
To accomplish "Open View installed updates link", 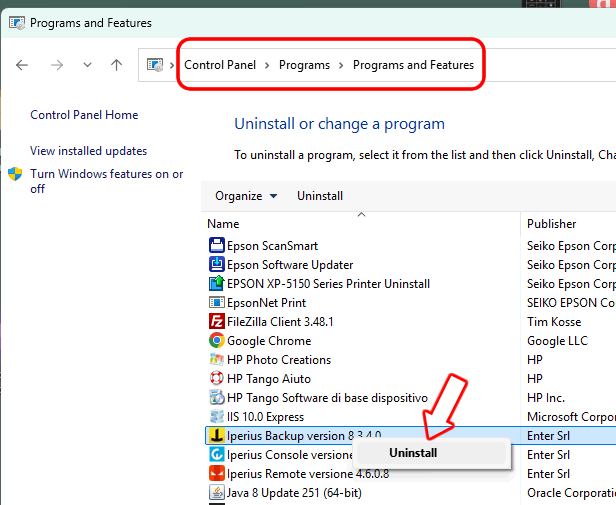I will coord(88,151).
